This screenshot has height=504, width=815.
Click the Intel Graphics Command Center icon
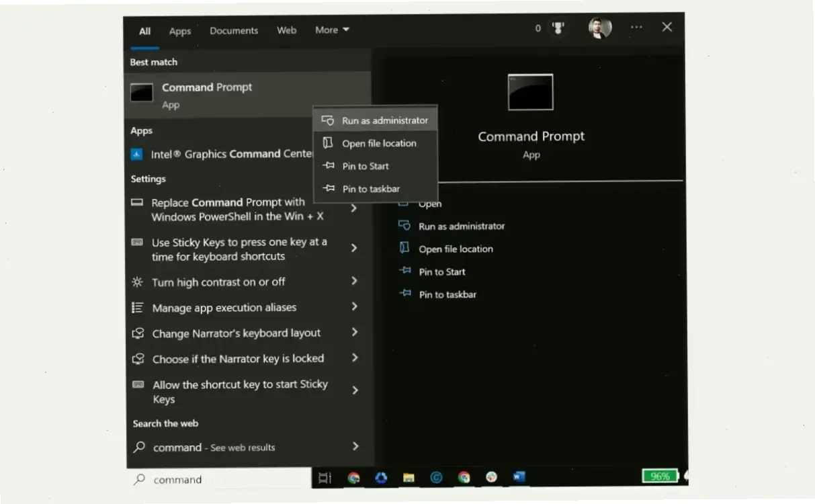(137, 155)
